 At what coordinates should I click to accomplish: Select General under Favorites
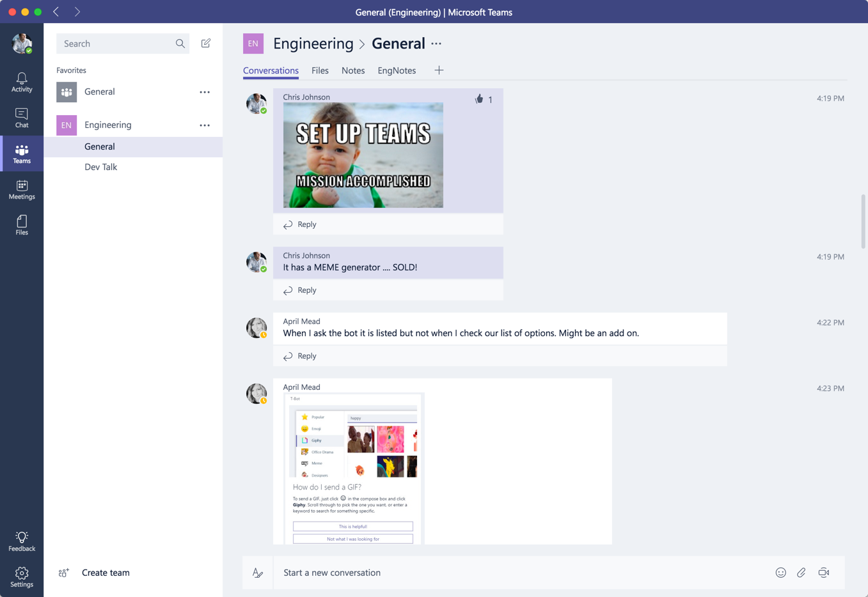(x=133, y=92)
